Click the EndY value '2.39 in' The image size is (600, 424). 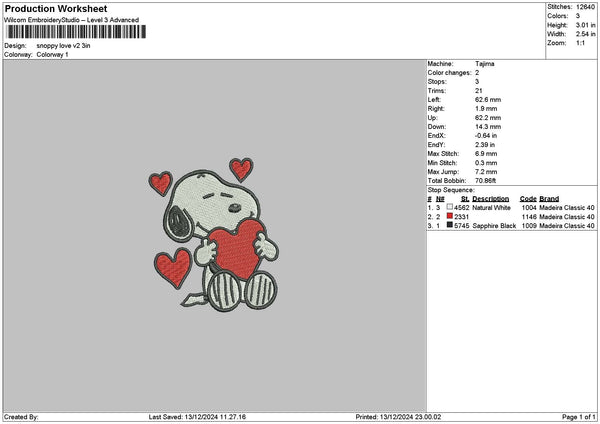pos(485,145)
